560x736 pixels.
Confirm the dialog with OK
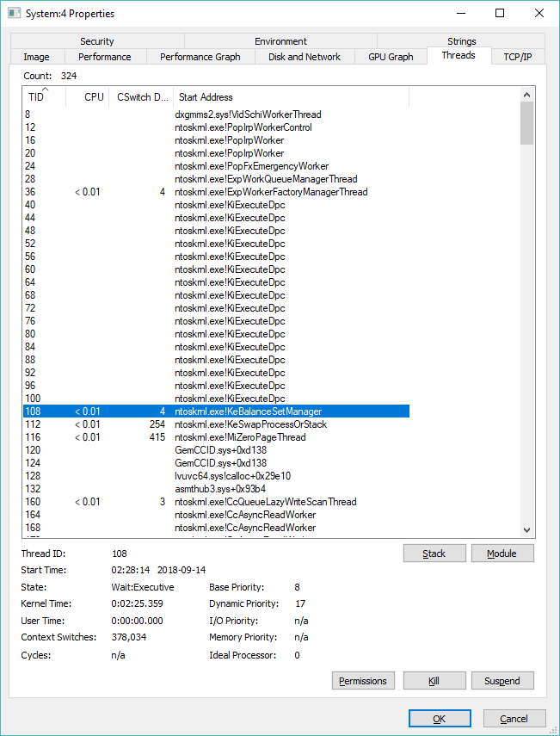[439, 719]
